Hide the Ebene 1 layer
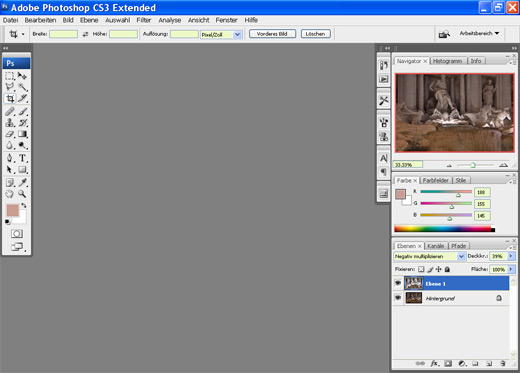This screenshot has width=520, height=373. pos(398,283)
